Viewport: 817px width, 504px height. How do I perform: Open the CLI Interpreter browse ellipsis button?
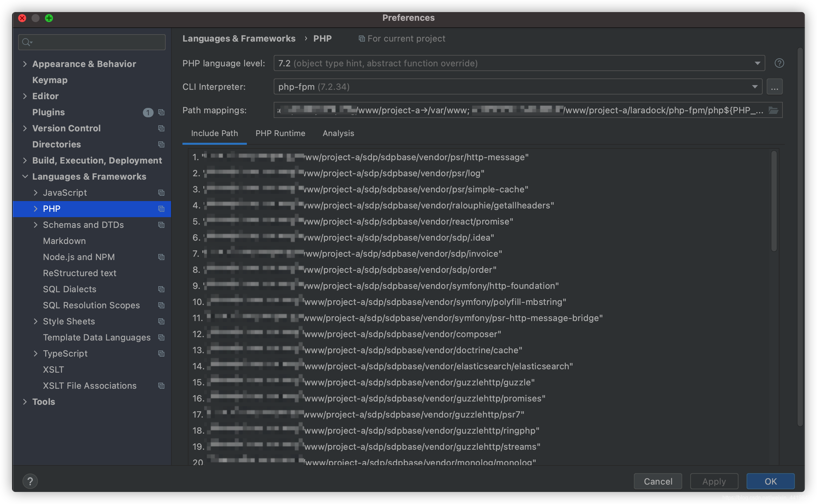click(774, 87)
